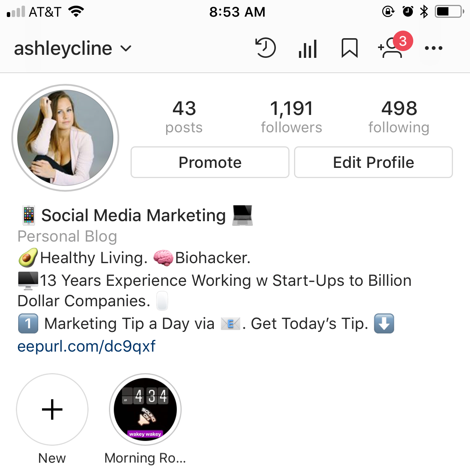Tap the battery indicator in status bar
470x476 pixels.
point(449,12)
